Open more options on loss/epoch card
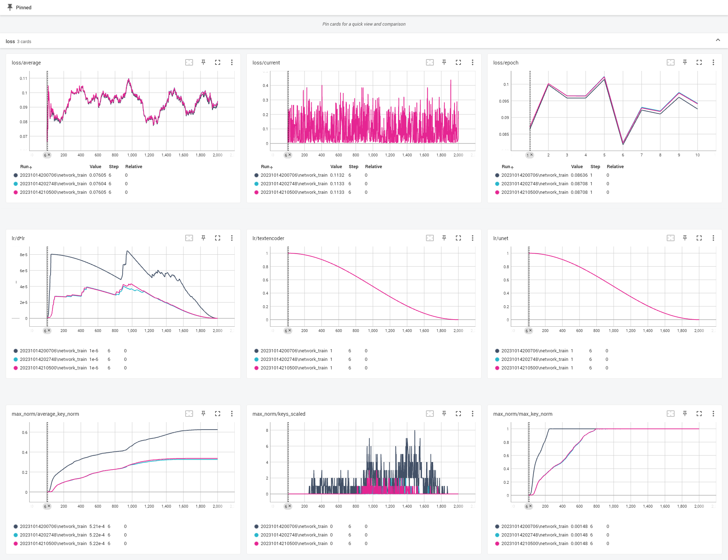Image resolution: width=728 pixels, height=560 pixels. (x=713, y=62)
